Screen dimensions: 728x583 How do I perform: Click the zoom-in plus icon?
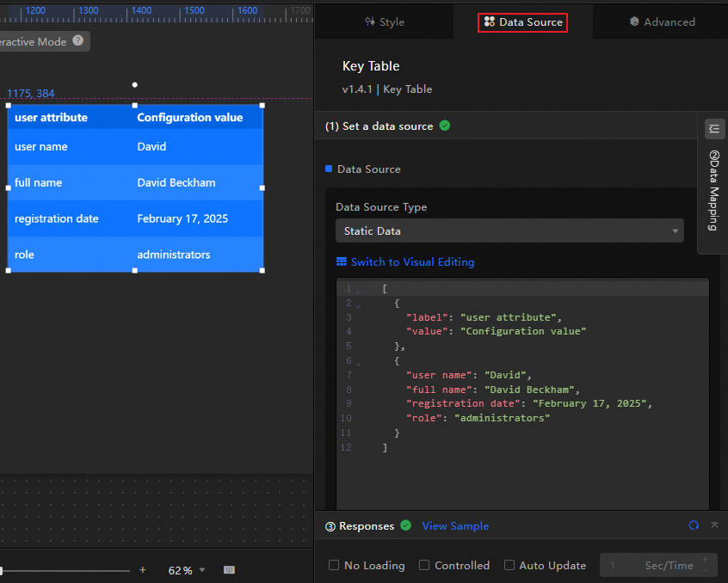(x=143, y=570)
